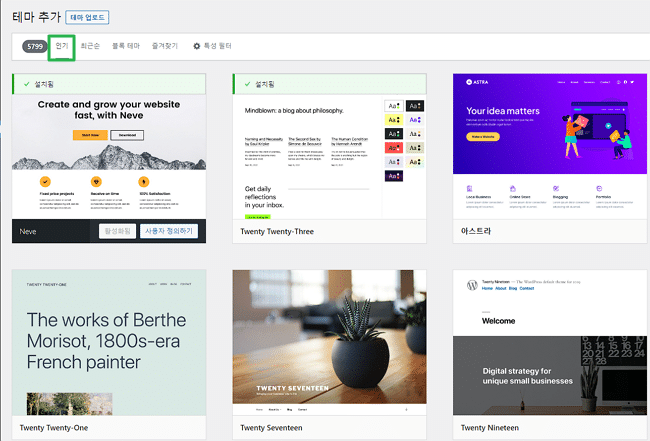Click the 테마 업로드 button
Viewport: 650px width, 441px height.
87,17
